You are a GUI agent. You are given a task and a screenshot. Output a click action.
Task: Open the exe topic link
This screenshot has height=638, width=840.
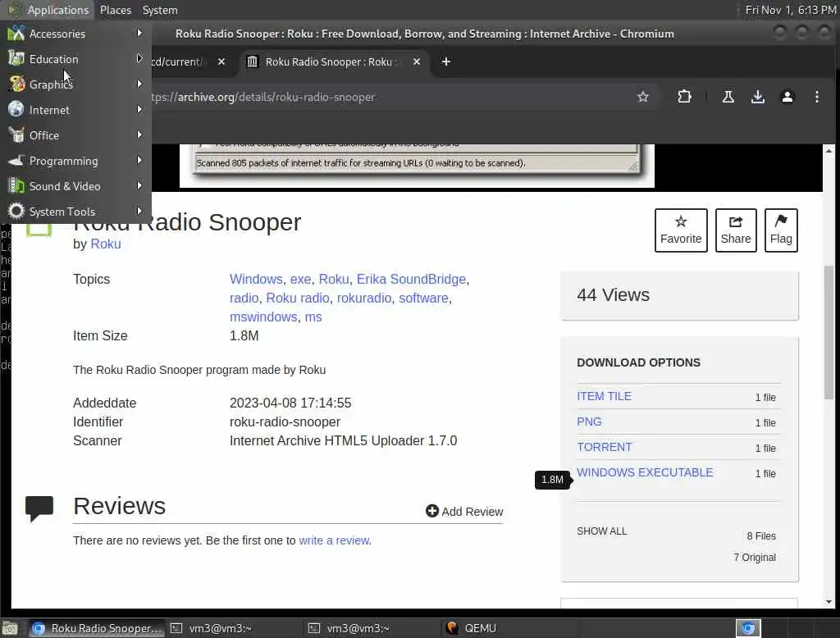300,279
